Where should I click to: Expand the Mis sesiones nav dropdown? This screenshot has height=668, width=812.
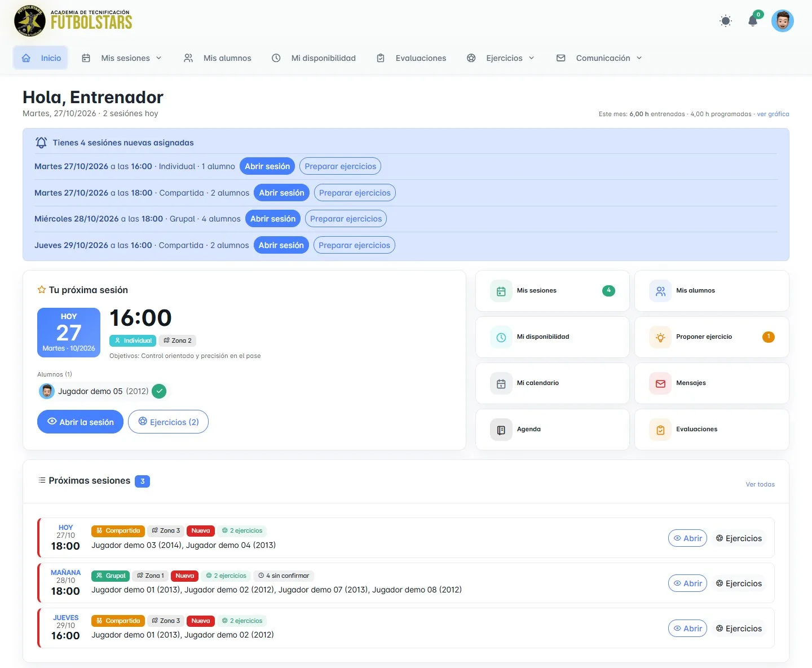tap(122, 58)
